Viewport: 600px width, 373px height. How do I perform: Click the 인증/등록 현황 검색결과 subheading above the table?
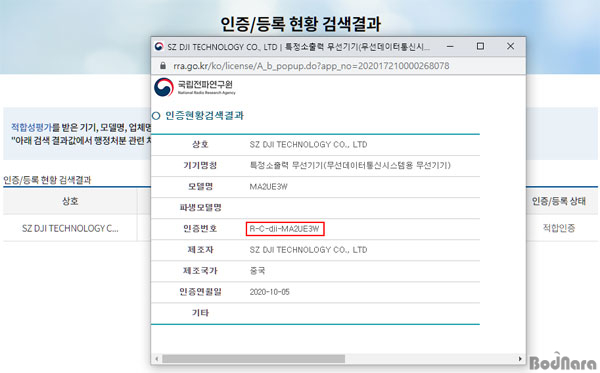click(47, 180)
